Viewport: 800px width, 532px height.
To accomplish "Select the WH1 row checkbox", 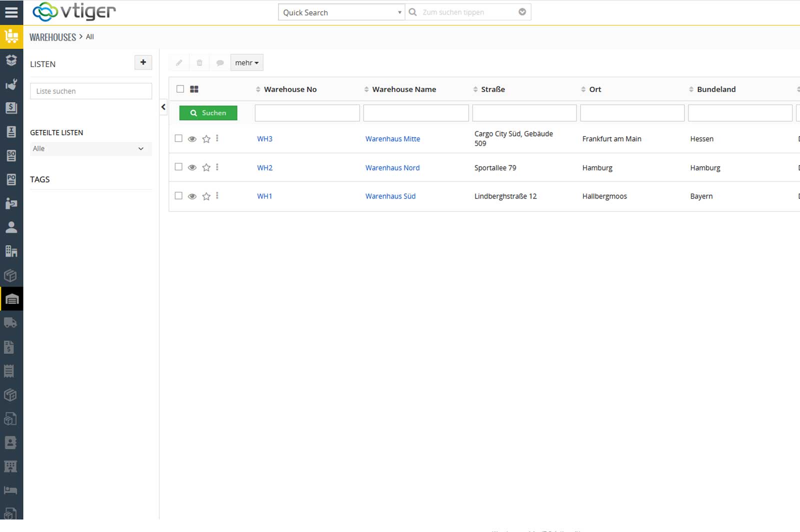I will click(x=178, y=196).
